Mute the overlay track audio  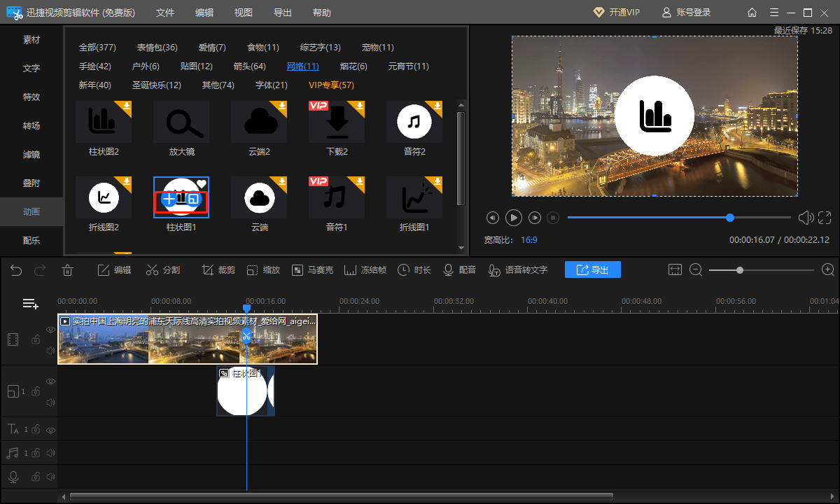click(50, 402)
